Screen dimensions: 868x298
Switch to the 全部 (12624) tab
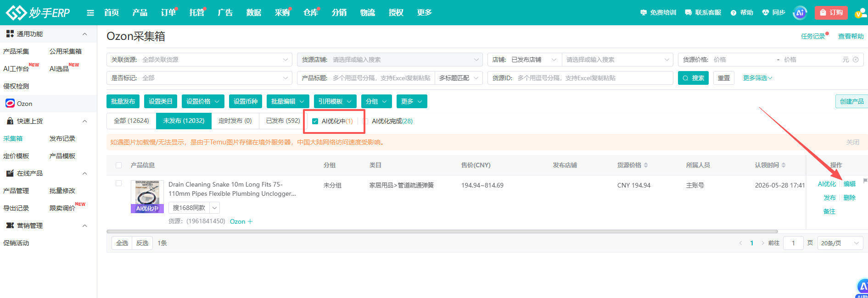coord(131,121)
